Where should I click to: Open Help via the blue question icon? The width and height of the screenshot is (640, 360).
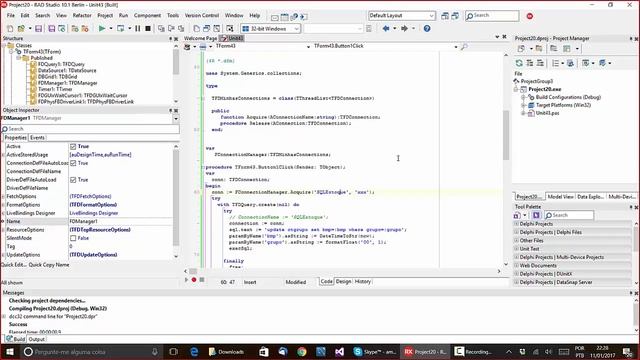click(x=427, y=29)
